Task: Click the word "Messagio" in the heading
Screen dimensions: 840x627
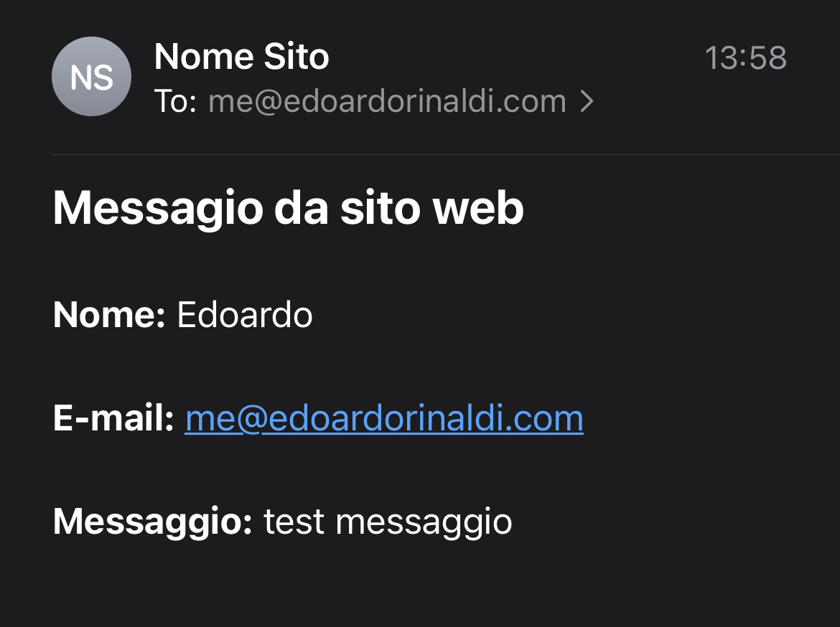Action: pos(158,208)
